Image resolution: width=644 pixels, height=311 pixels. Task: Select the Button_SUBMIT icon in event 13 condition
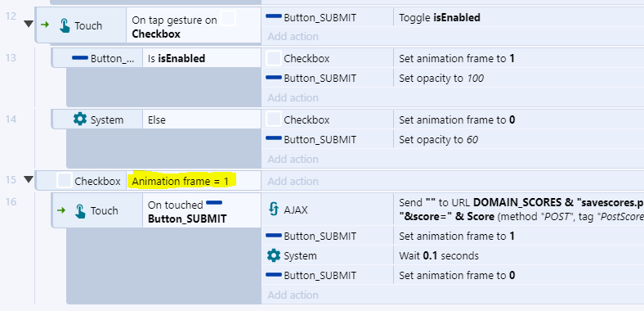pyautogui.click(x=79, y=58)
